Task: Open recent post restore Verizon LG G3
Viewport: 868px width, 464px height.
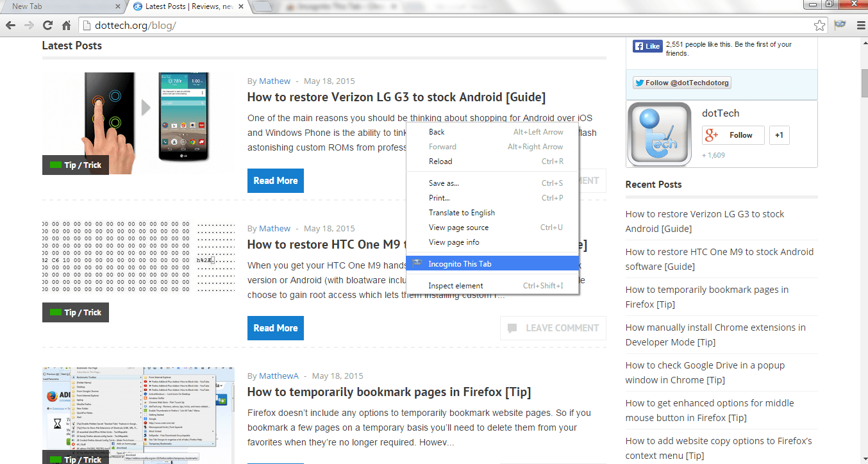Action: (x=705, y=221)
